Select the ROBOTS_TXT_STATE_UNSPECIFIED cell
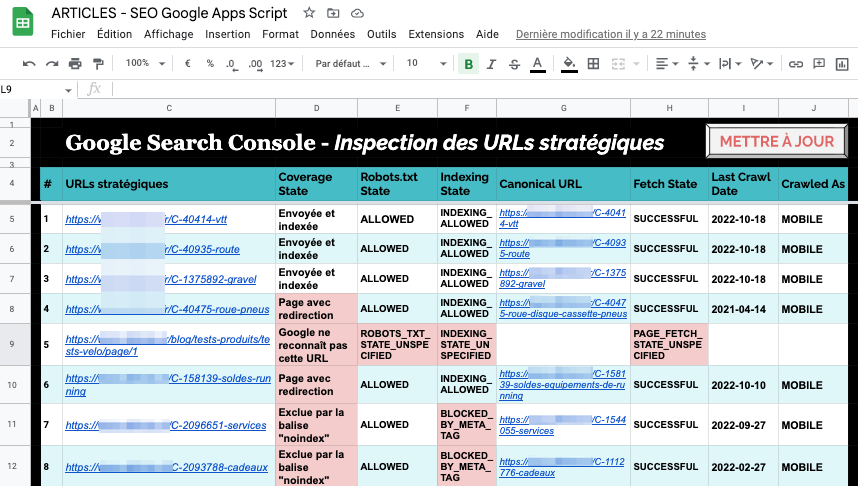858x486 pixels. pyautogui.click(x=397, y=344)
